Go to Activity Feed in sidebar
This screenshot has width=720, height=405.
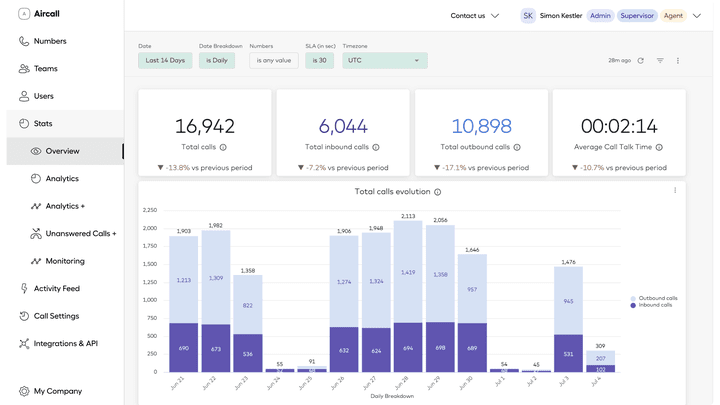click(56, 289)
